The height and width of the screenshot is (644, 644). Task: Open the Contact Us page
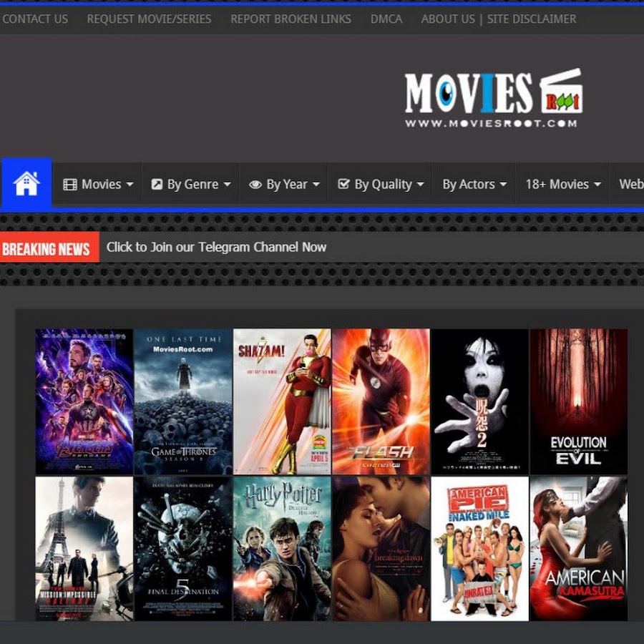pyautogui.click(x=34, y=19)
